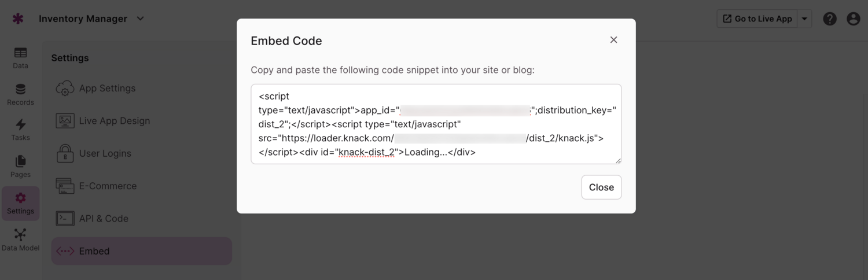868x280 pixels.
Task: Open App Settings menu item
Action: coord(107,89)
